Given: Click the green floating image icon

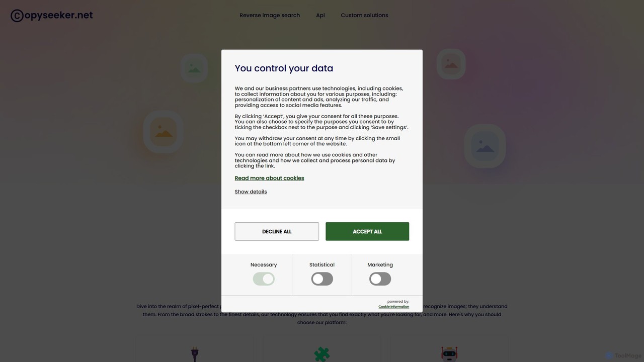Looking at the screenshot, I should point(194,68).
